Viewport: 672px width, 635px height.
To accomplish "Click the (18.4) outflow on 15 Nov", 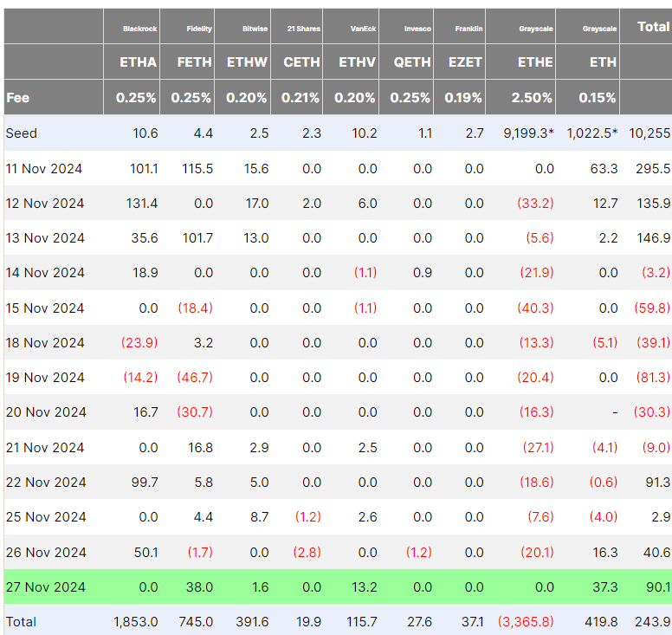I will tap(196, 308).
